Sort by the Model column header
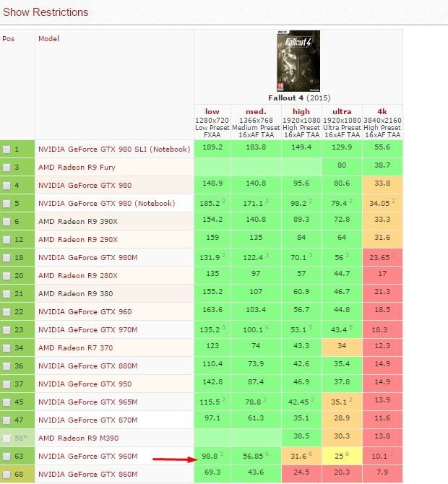The height and width of the screenshot is (484, 448). 49,39
